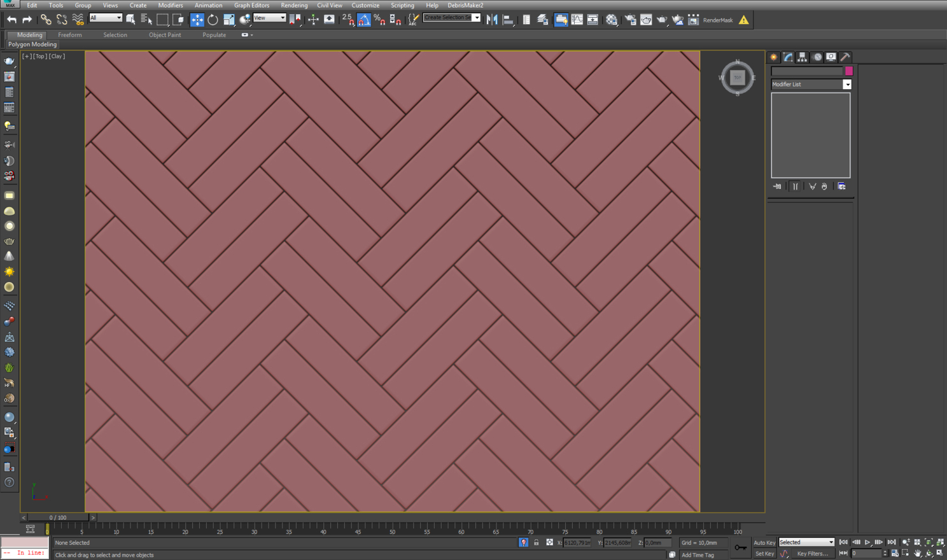Open the View reference coordinate dropdown
This screenshot has height=560, width=947.
[x=269, y=18]
